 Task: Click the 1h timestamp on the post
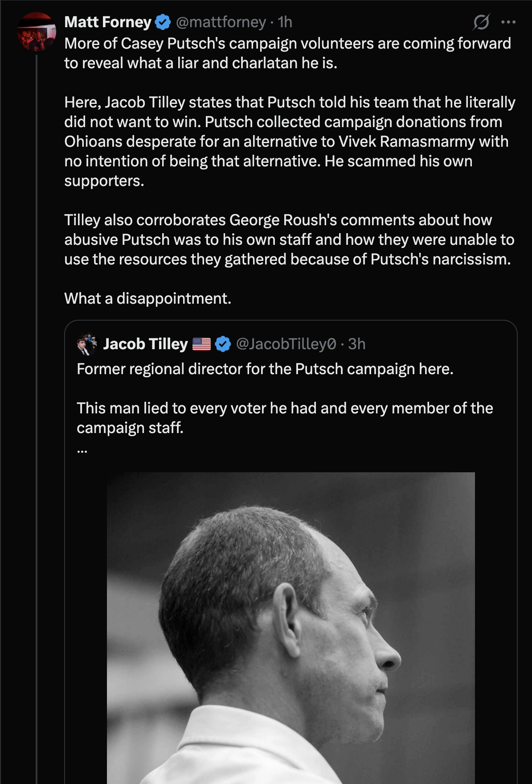click(285, 22)
